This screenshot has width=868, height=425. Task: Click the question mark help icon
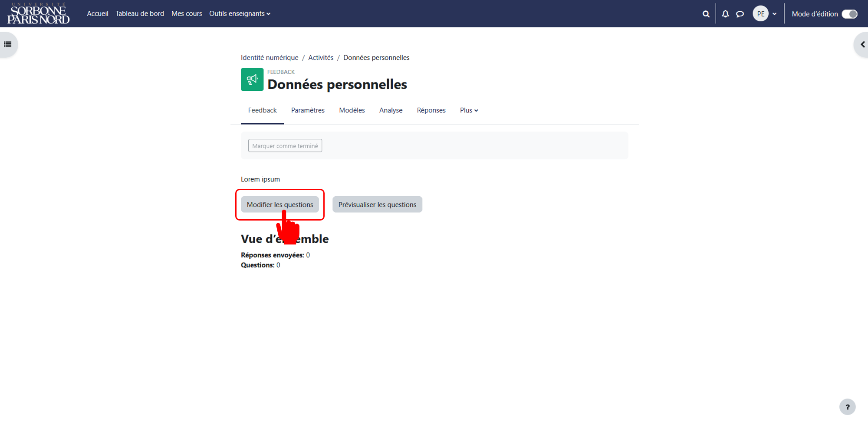(x=847, y=407)
